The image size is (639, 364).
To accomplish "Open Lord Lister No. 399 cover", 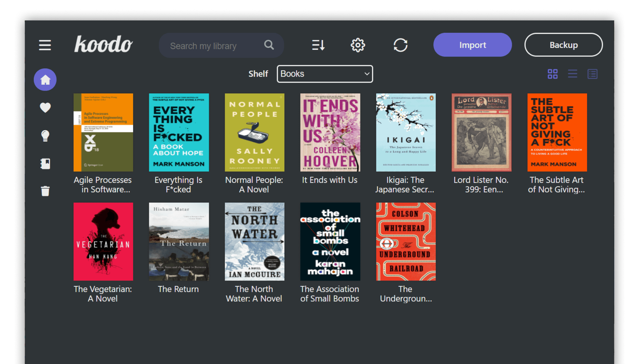I will (481, 132).
